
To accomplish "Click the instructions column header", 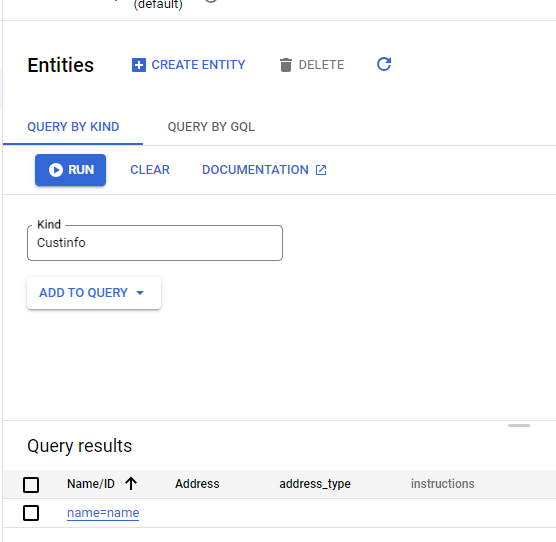I will tap(443, 484).
